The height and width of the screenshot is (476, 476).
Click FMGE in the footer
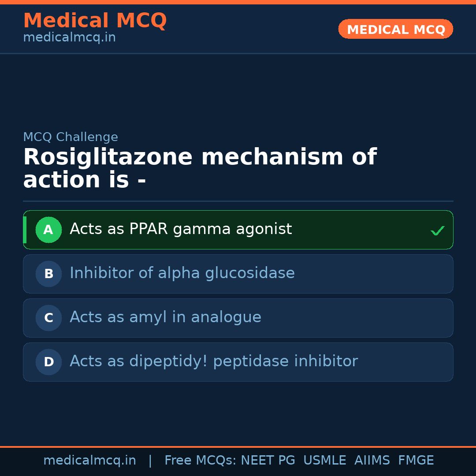(x=416, y=461)
